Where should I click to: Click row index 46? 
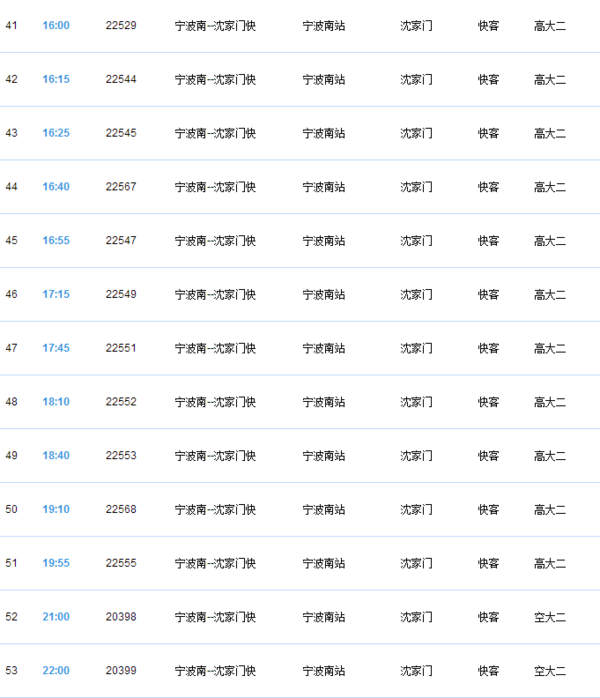12,294
